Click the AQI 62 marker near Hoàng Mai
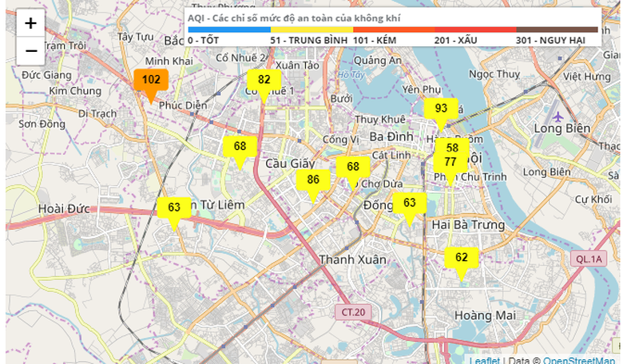 click(x=461, y=258)
